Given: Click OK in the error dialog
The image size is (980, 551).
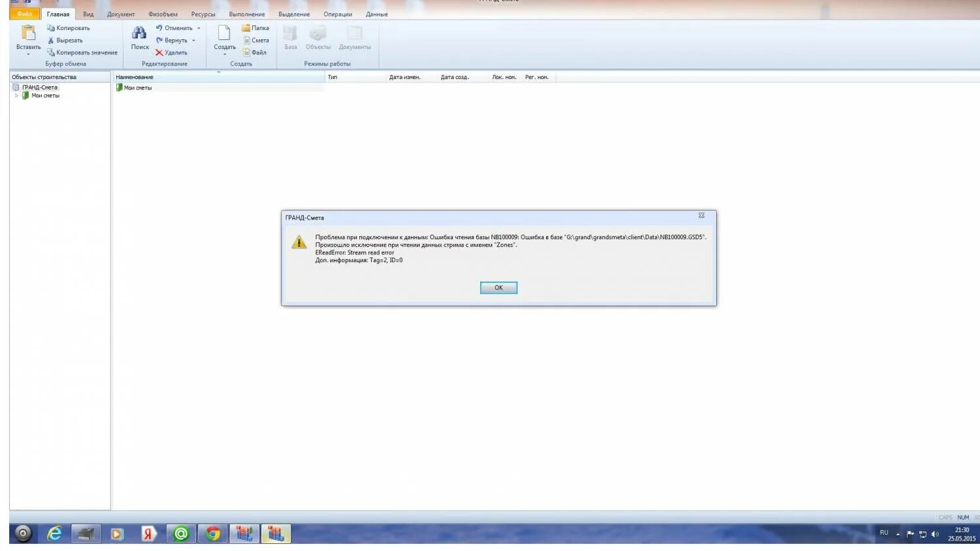Looking at the screenshot, I should click(x=498, y=288).
